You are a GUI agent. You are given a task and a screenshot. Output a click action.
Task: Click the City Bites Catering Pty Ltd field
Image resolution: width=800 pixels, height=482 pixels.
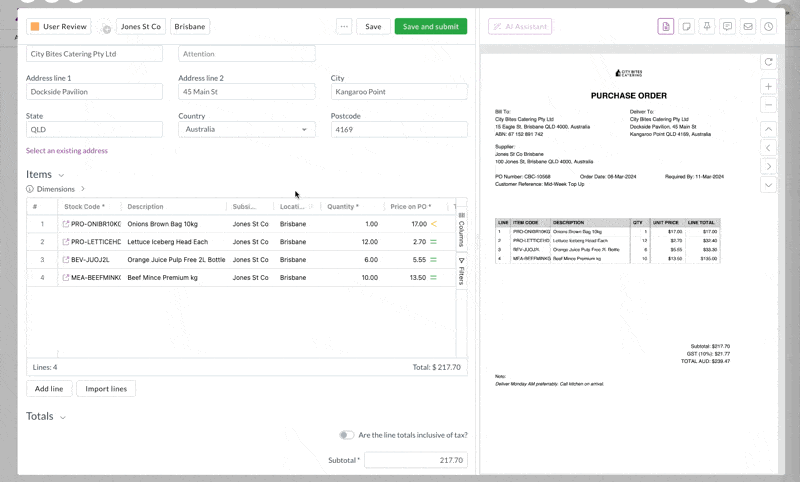tap(94, 54)
